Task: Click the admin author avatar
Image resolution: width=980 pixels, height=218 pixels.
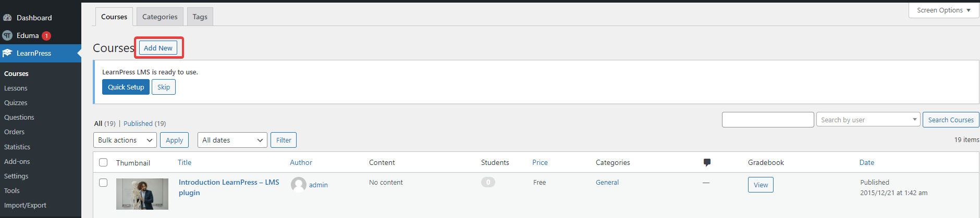Action: click(x=299, y=185)
